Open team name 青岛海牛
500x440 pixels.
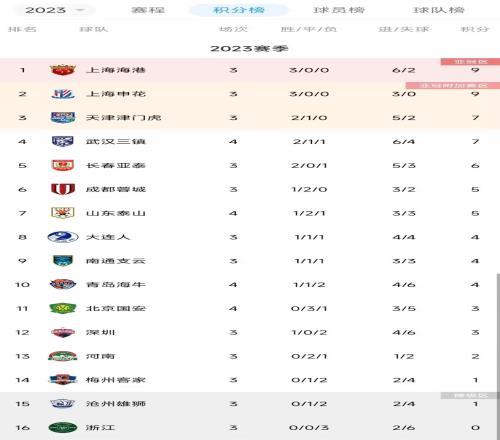[116, 285]
